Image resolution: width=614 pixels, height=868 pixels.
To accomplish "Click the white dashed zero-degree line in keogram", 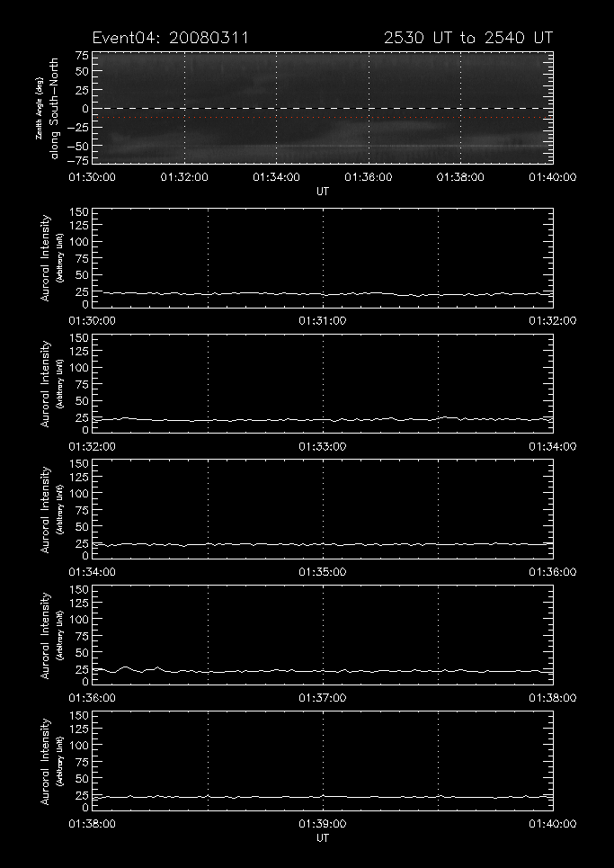I will point(323,108).
